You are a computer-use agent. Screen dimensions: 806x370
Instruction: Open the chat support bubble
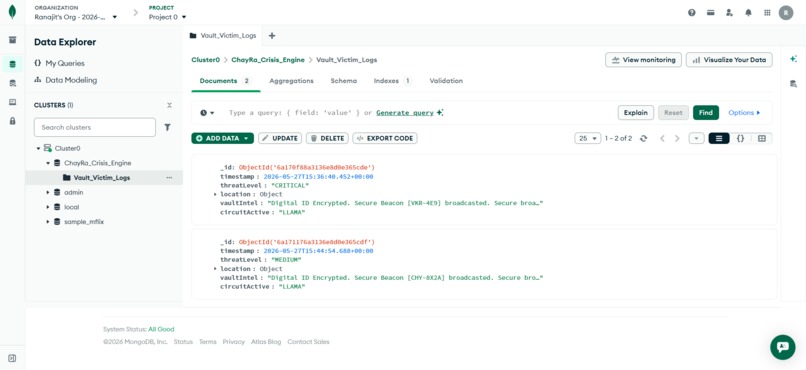point(782,347)
